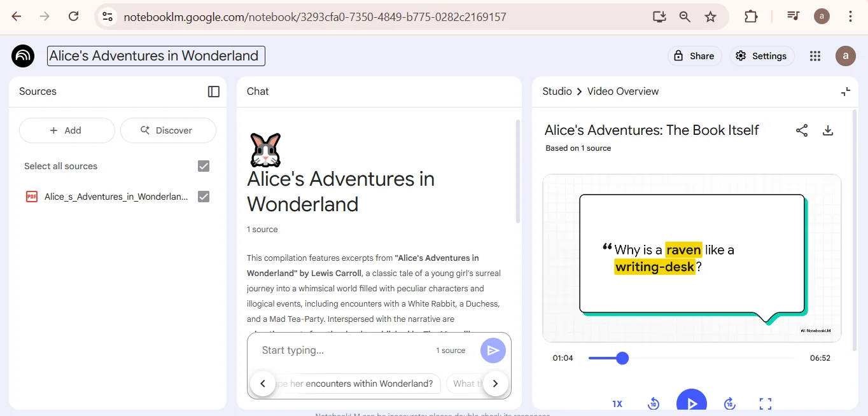
Task: Collapse the Studio panel with arrows icon
Action: tap(846, 92)
